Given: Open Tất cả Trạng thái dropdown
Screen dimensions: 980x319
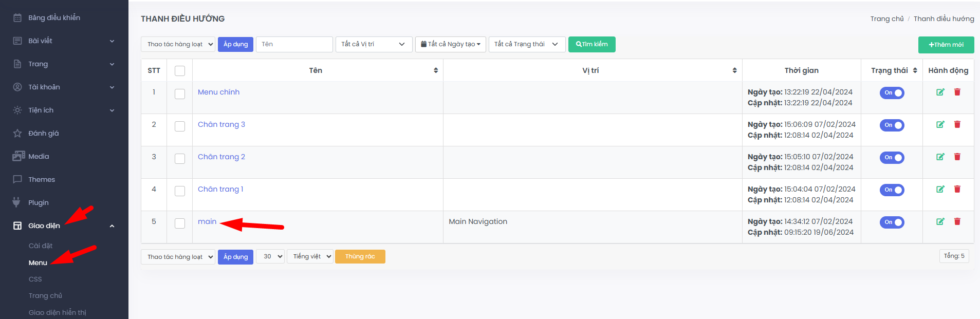Looking at the screenshot, I should [x=527, y=44].
